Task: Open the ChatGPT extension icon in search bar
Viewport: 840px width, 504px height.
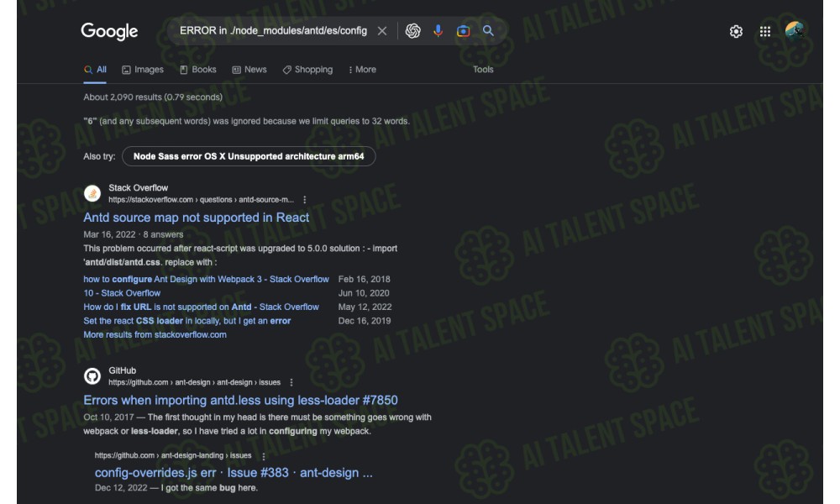Action: [x=412, y=31]
